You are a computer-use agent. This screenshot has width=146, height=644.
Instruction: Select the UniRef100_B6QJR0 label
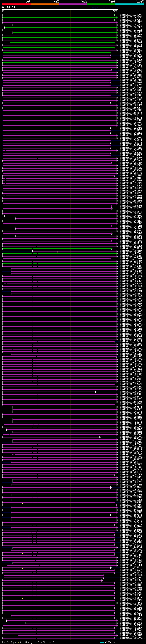point(131,105)
